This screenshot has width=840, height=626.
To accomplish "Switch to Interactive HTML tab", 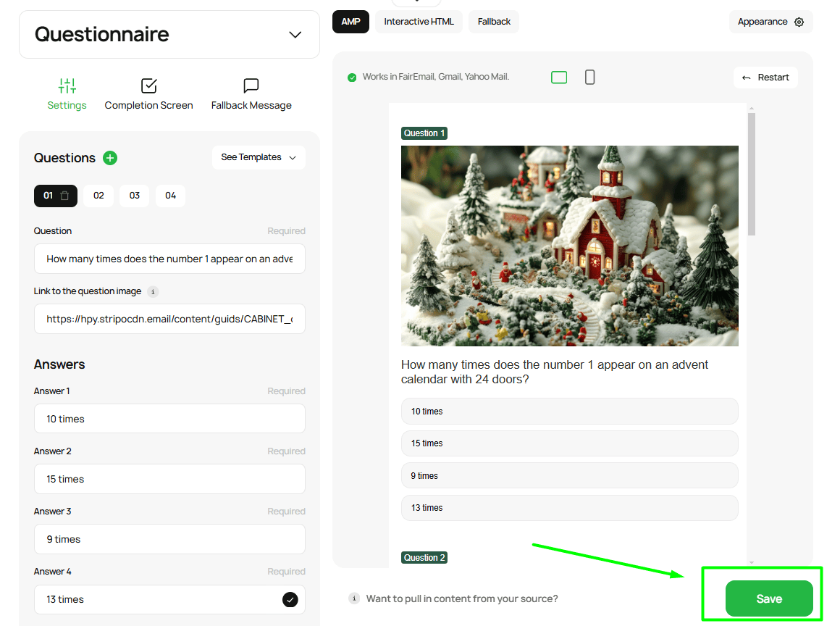I will click(x=419, y=22).
